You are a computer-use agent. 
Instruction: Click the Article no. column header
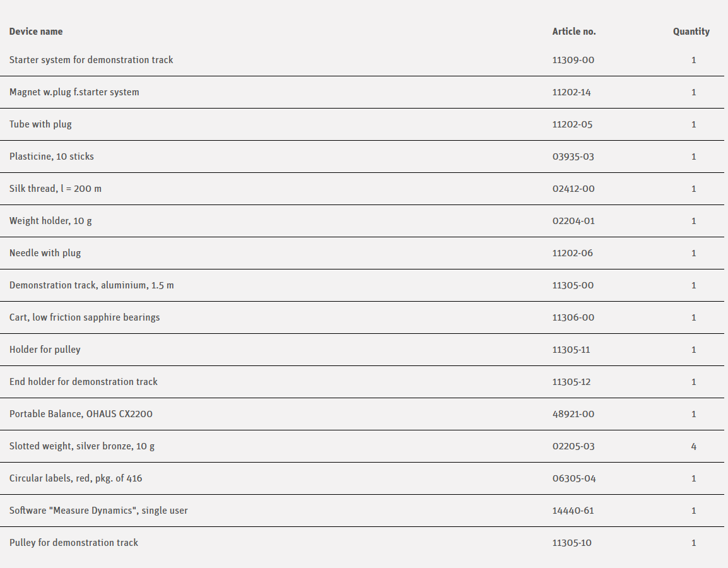[x=573, y=32]
